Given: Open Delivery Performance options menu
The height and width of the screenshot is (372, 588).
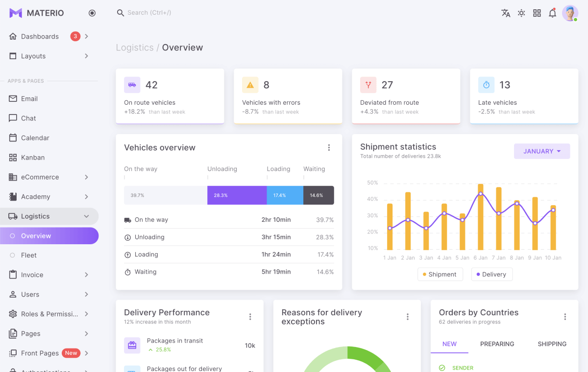Looking at the screenshot, I should pyautogui.click(x=250, y=317).
